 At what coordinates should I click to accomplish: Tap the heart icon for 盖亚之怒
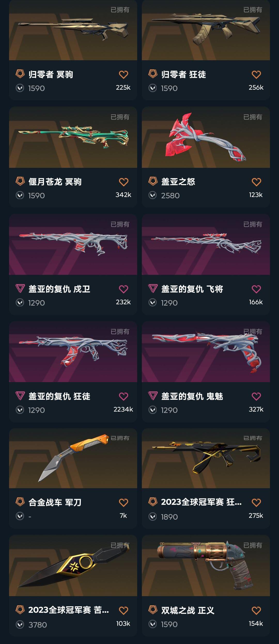tap(256, 182)
